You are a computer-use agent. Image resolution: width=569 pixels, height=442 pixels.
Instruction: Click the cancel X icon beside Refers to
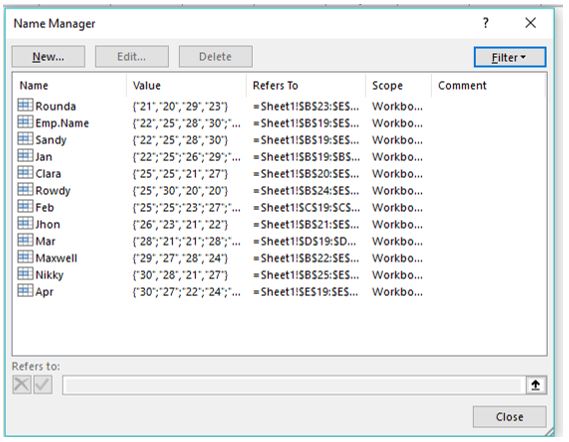pos(22,385)
